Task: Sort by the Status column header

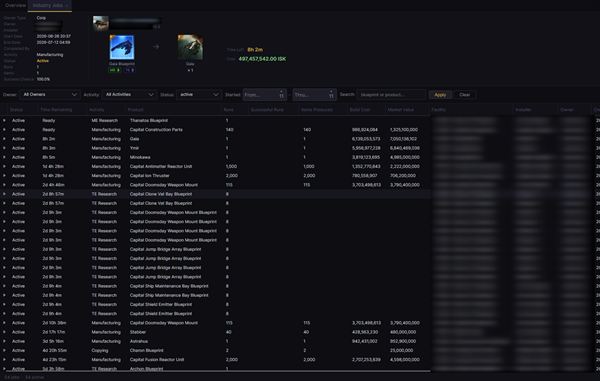Action: click(x=16, y=110)
